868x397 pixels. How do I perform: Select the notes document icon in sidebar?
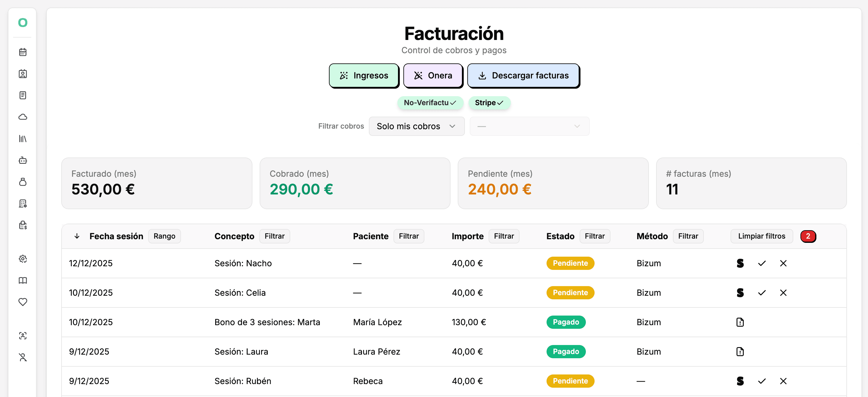tap(23, 95)
